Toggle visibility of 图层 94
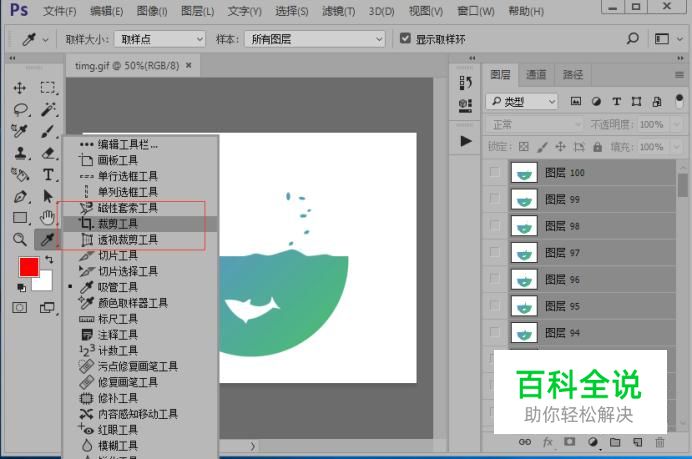Image resolution: width=692 pixels, height=459 pixels. pyautogui.click(x=495, y=332)
